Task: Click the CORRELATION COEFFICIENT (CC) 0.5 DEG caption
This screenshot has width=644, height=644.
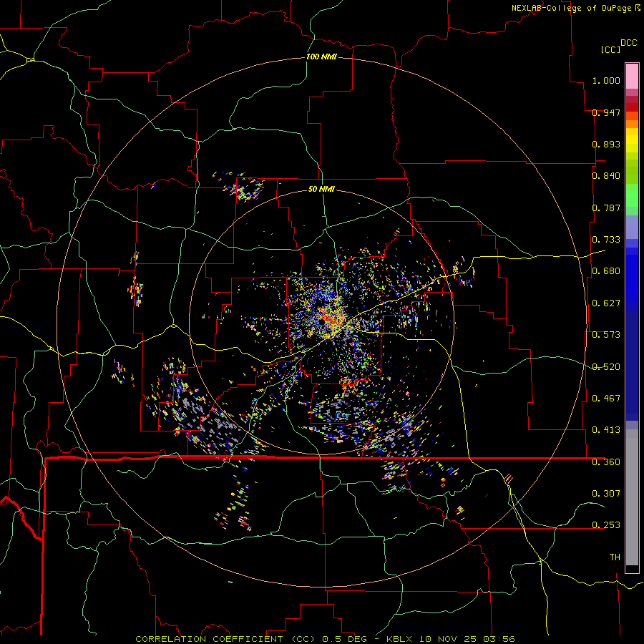Action: [251, 639]
